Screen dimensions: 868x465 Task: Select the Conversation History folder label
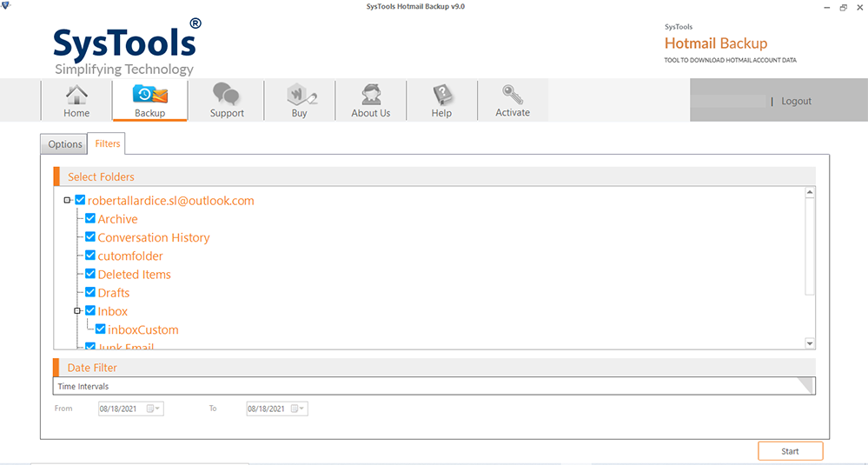154,237
